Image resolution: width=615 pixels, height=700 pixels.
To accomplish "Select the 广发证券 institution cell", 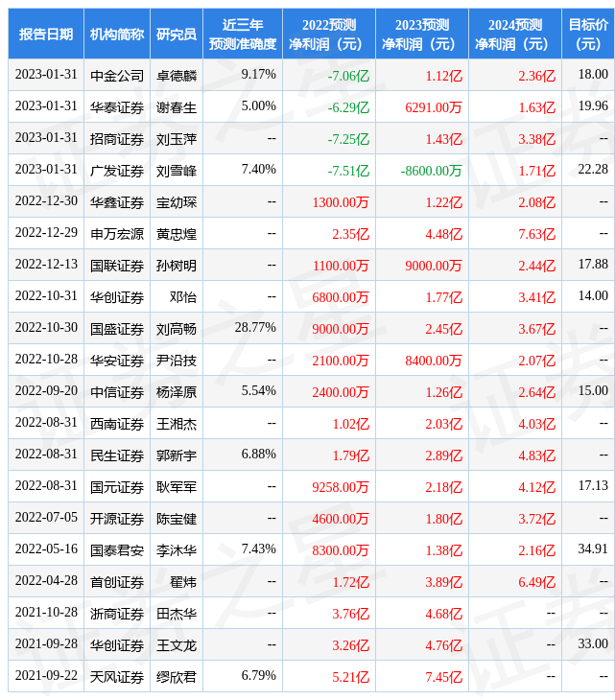I will coord(117,171).
